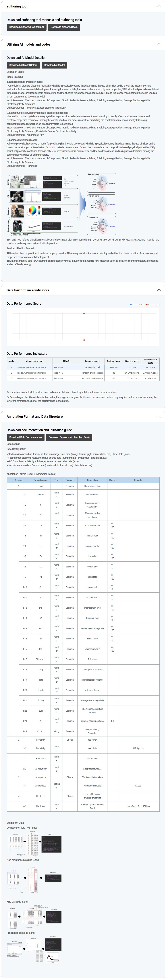
Task: Collapse Annotation Format and Data Structure section
Action: coord(159,417)
